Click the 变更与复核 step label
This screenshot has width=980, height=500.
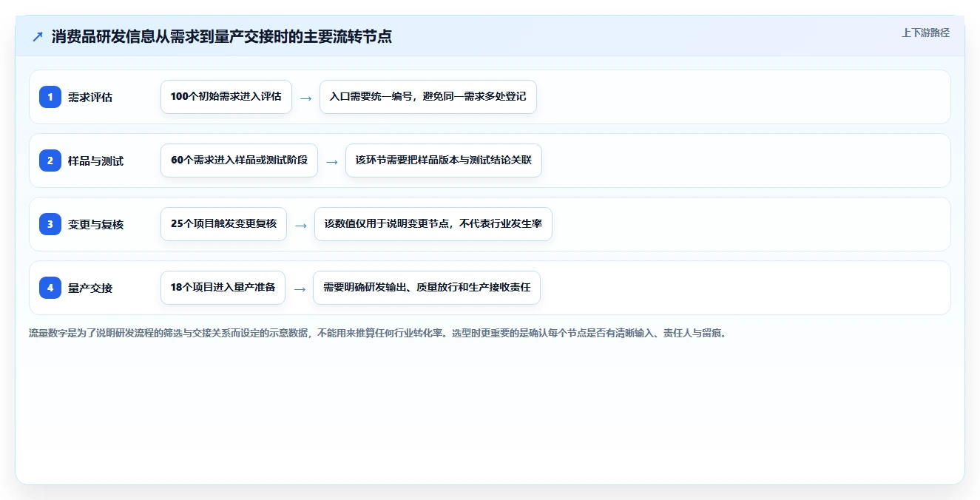tap(95, 224)
